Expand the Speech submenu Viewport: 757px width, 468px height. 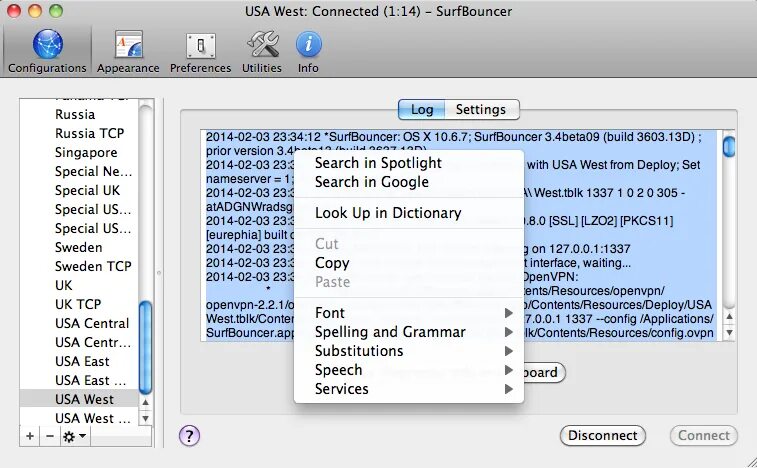pyautogui.click(x=408, y=370)
